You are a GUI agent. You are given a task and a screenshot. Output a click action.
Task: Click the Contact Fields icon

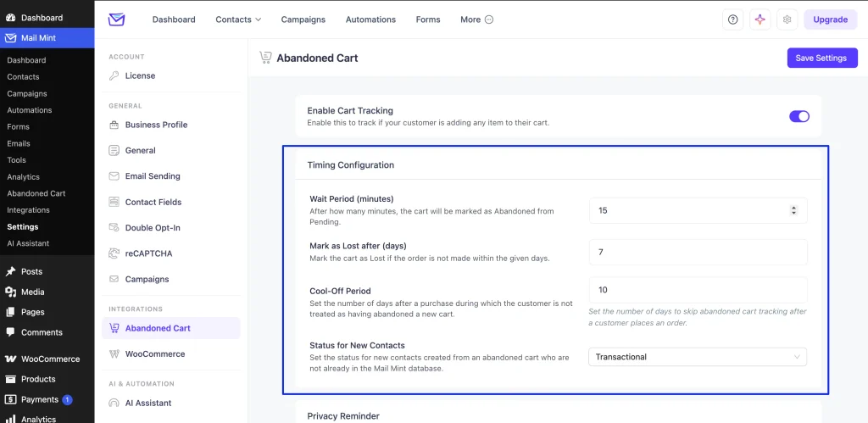tap(114, 202)
